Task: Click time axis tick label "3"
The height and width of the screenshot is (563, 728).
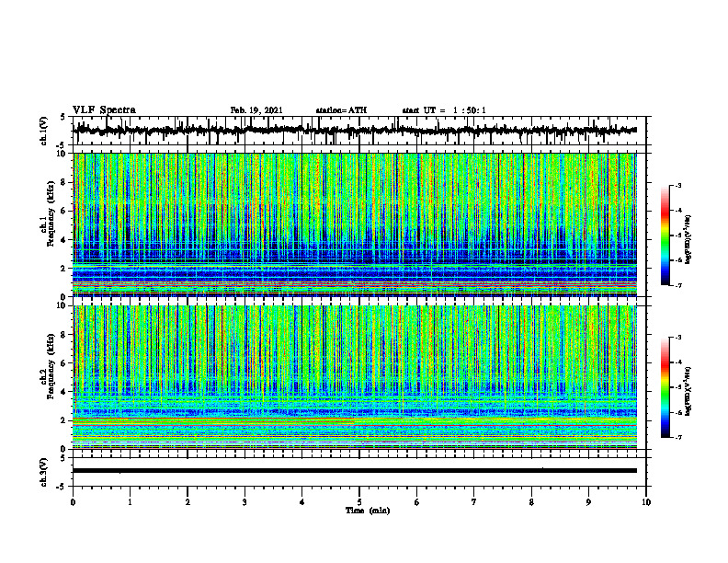Action: tap(245, 502)
